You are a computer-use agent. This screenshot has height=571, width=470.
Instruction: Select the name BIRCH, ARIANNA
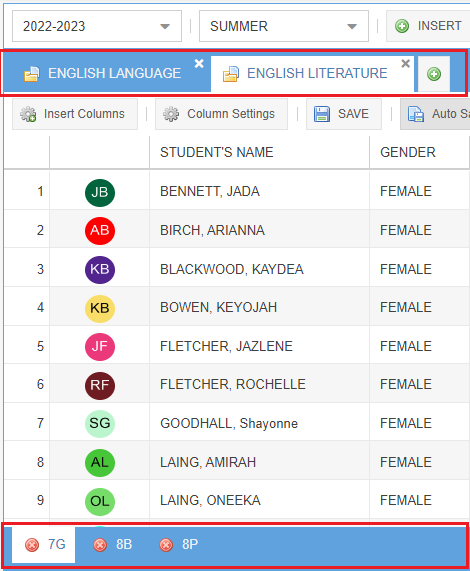(x=212, y=231)
